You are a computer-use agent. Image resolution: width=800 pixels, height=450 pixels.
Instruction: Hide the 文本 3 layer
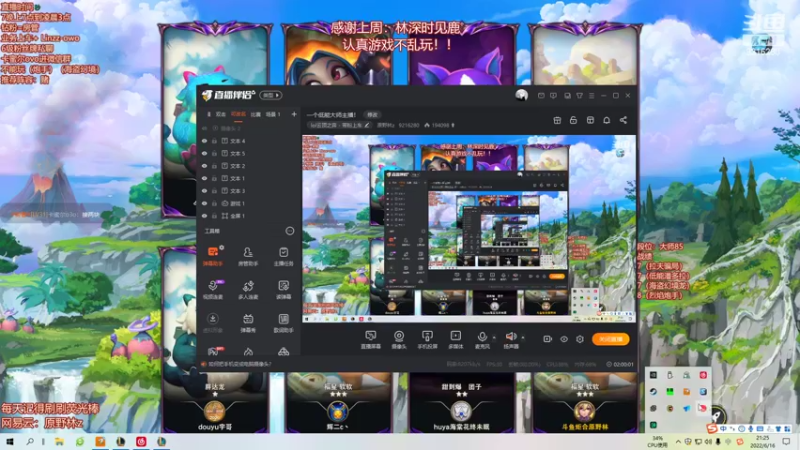205,191
